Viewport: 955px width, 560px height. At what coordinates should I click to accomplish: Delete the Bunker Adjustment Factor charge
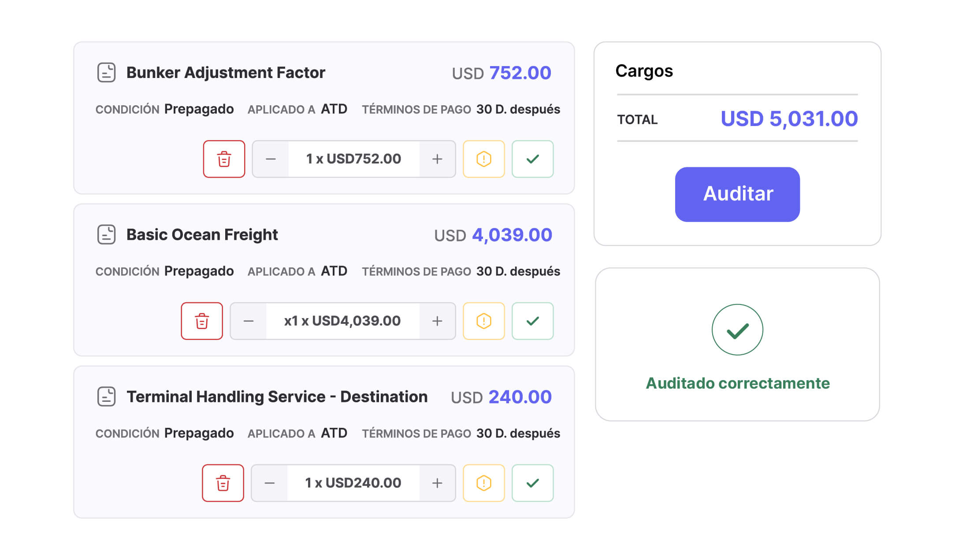tap(224, 159)
